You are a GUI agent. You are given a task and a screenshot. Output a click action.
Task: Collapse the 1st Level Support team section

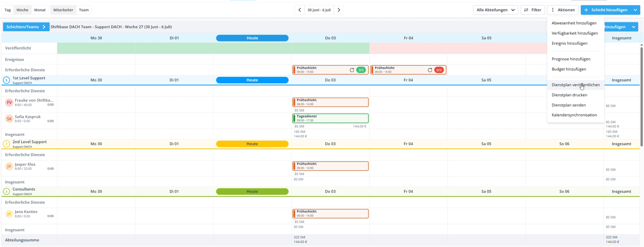6,80
